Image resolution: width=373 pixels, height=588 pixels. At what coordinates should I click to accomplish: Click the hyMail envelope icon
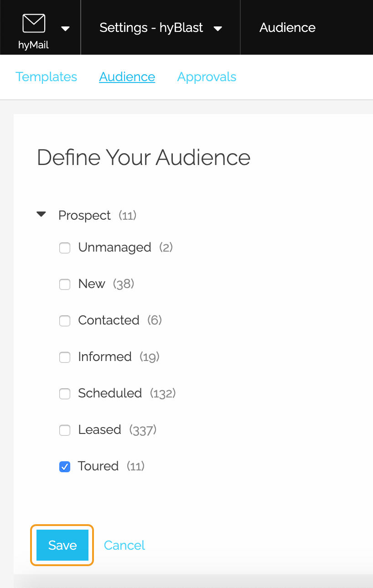[34, 23]
